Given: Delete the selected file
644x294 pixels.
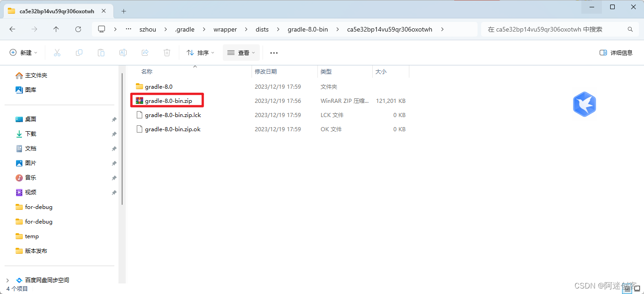Looking at the screenshot, I should click(x=166, y=52).
